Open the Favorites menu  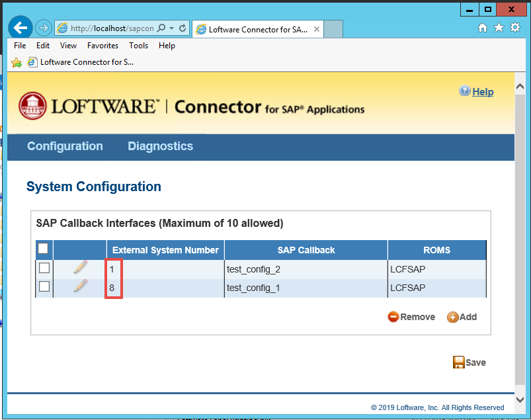102,46
